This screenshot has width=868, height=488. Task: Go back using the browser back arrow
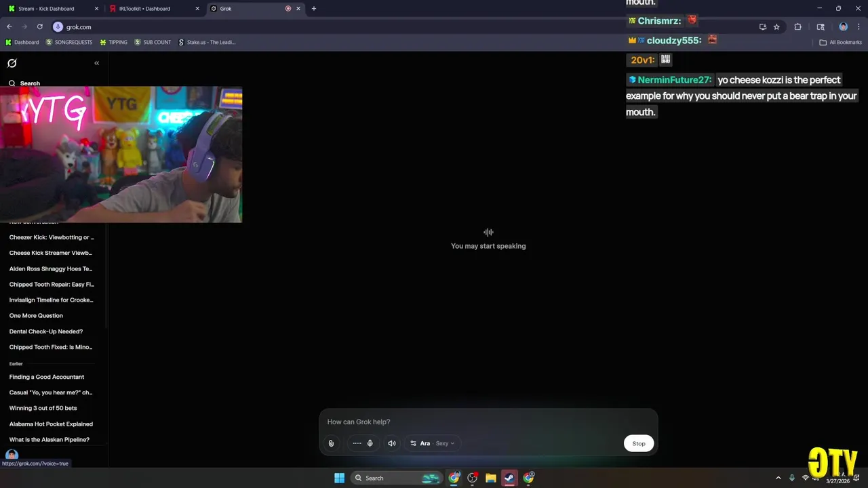[9, 27]
